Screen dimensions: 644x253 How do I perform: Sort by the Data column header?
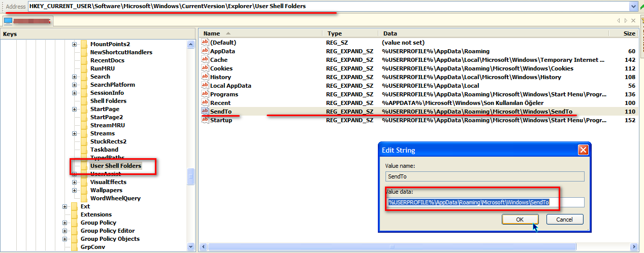493,33
